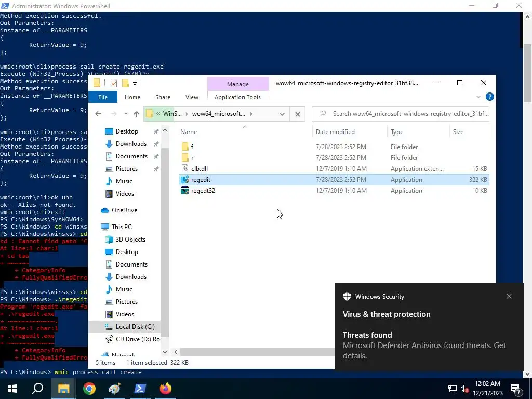The image size is (532, 399).
Task: Launch Google Chrome from taskbar
Action: pos(89,389)
